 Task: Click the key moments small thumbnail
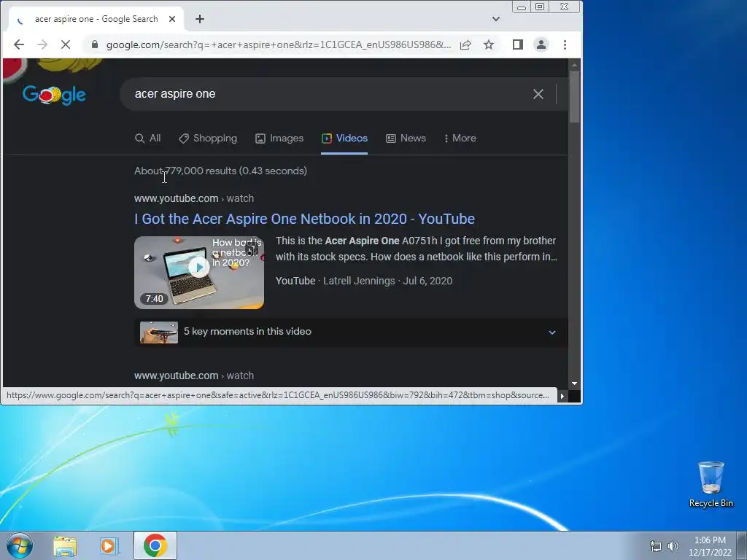point(159,332)
